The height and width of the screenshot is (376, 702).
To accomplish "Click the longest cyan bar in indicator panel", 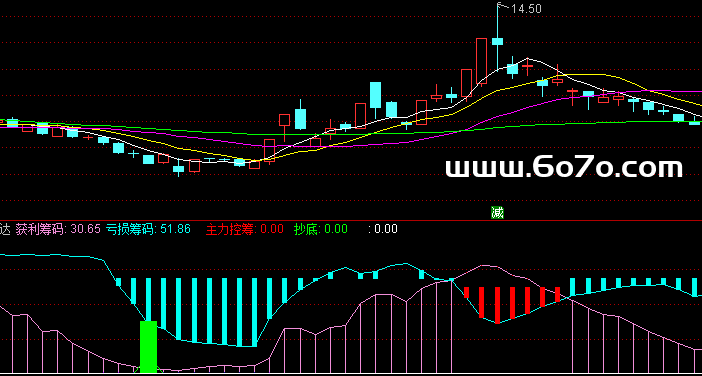I will point(239,312).
